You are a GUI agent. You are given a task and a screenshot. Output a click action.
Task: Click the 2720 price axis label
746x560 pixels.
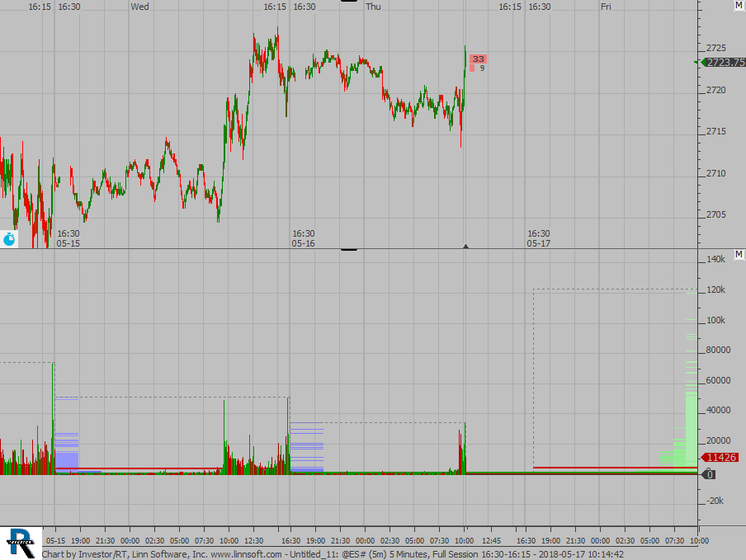pyautogui.click(x=716, y=90)
